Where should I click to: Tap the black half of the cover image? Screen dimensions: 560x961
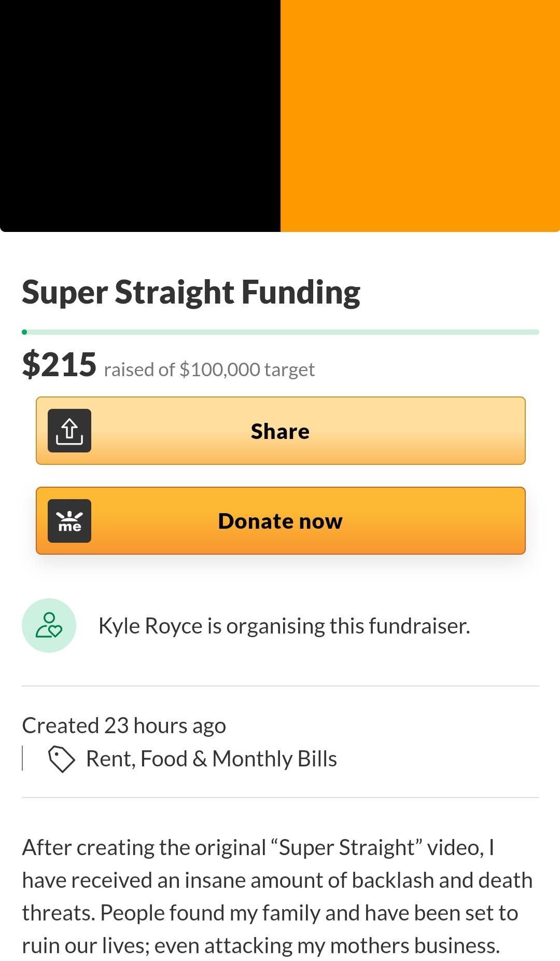click(140, 116)
